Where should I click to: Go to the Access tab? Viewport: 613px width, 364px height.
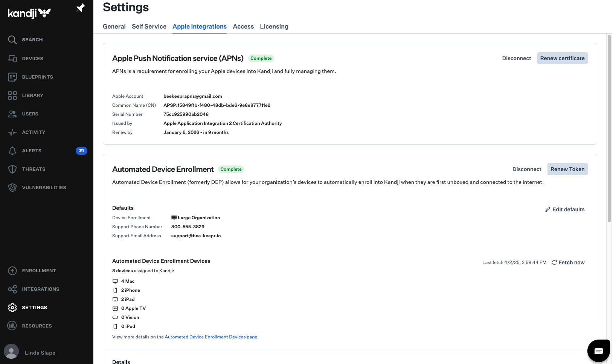tap(243, 26)
